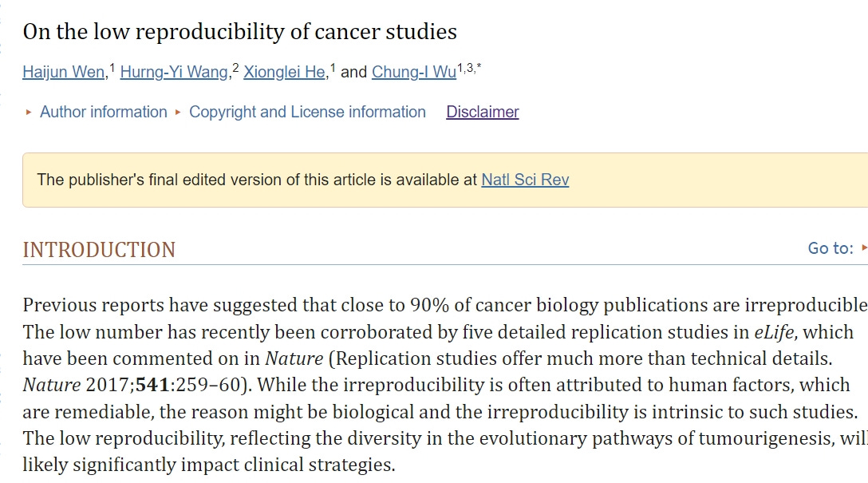The height and width of the screenshot is (483, 868).
Task: Open the Go to: section menu
Action: [831, 248]
